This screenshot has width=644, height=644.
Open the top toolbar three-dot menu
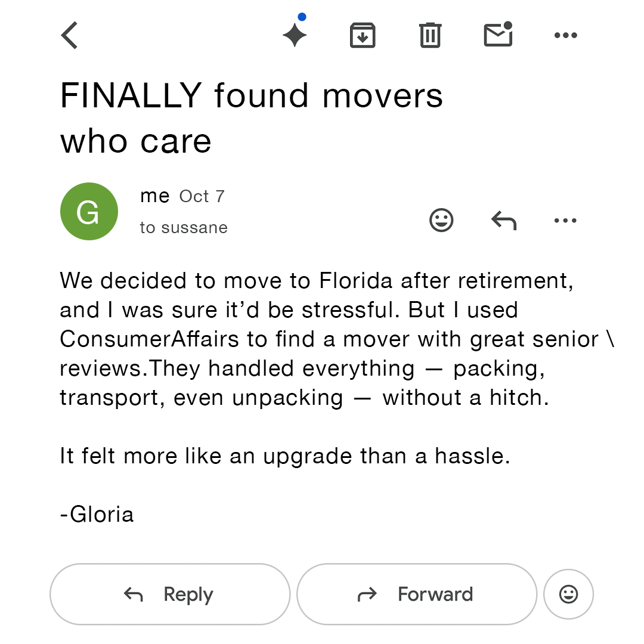[x=565, y=35]
